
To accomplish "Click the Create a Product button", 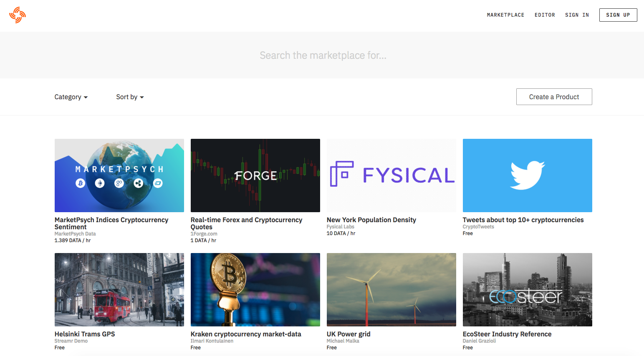I will pos(554,97).
